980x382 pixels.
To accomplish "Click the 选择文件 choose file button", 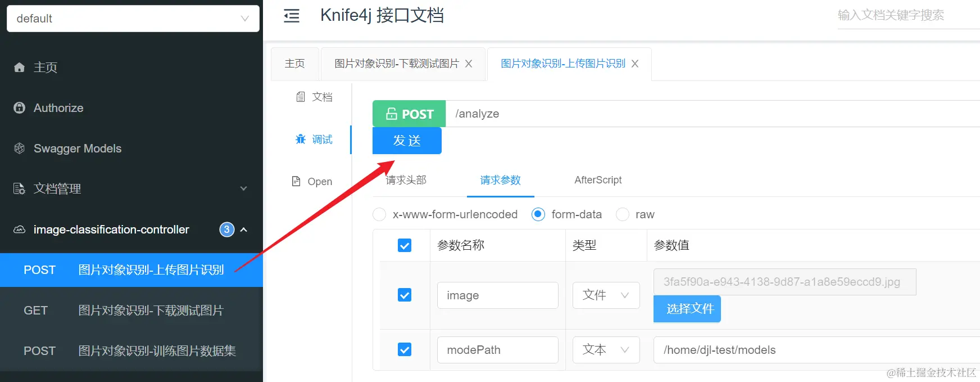I will [687, 309].
